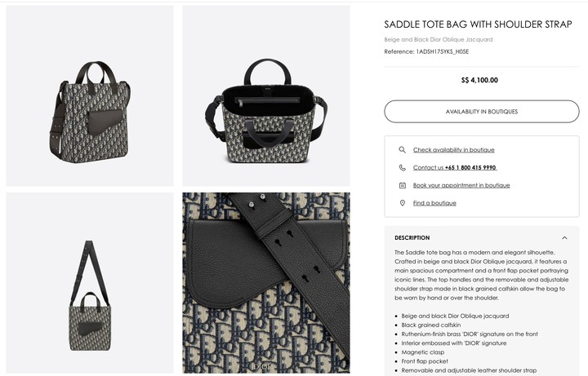Open Book your appointment in boutique link
588x376 pixels.
tap(461, 185)
